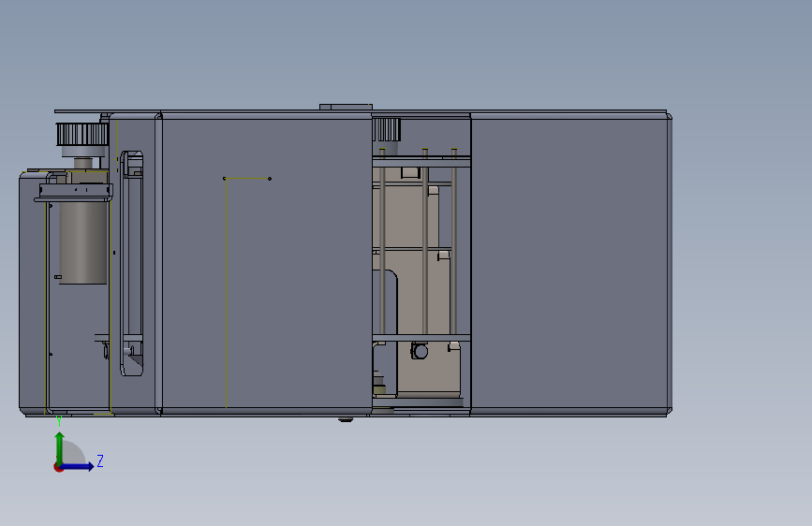The image size is (812, 526).
Task: Click the round hole in the lower beige block
Action: coord(420,352)
